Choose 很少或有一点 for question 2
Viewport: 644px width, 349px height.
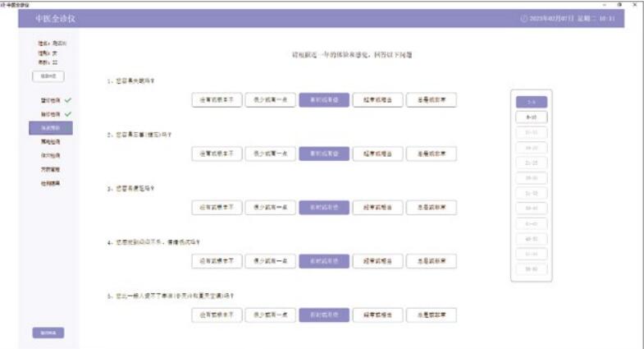click(x=270, y=154)
